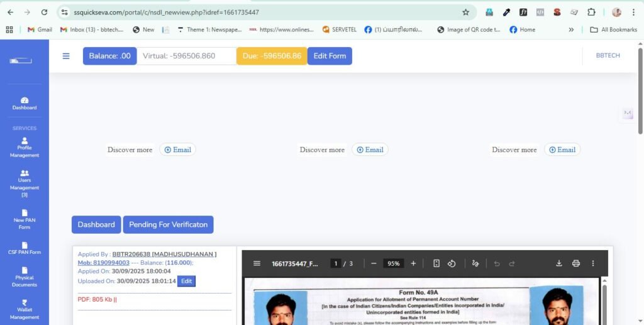The image size is (644, 325).
Task: Print the PAN application PDF
Action: point(575,263)
